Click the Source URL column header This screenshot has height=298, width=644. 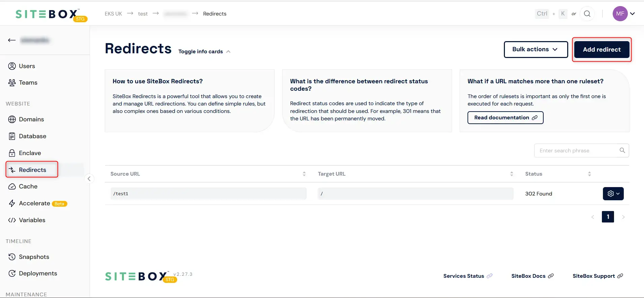point(125,174)
